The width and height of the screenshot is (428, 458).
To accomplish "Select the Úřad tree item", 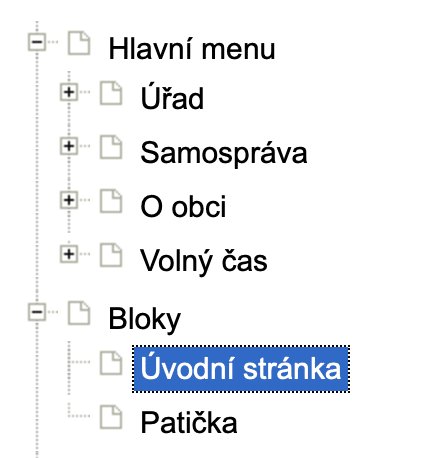I will (172, 97).
